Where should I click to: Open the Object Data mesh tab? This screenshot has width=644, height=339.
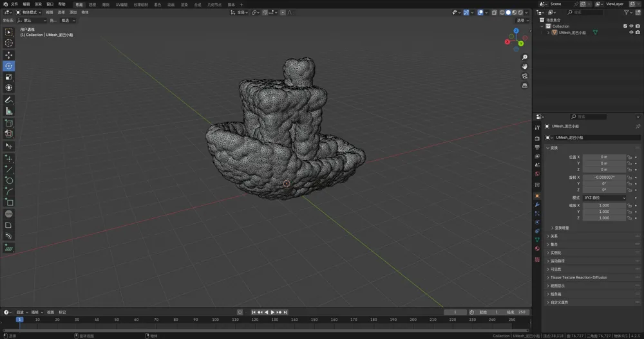pos(537,240)
